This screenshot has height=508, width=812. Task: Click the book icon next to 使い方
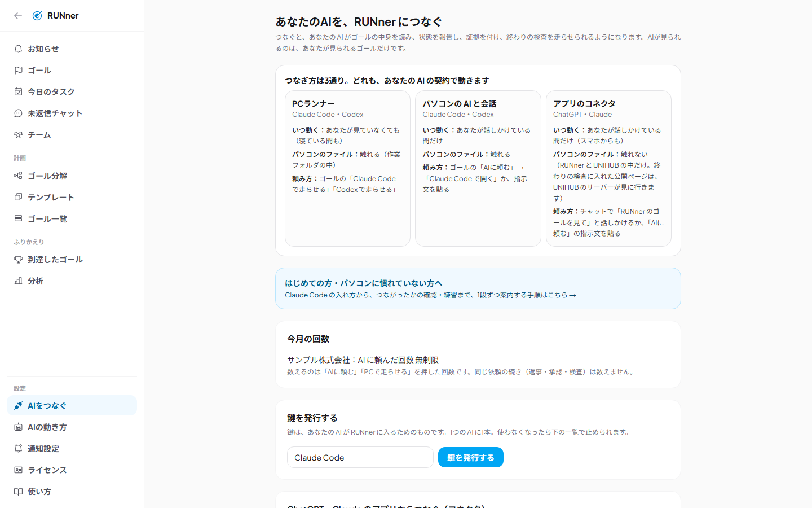click(18, 492)
